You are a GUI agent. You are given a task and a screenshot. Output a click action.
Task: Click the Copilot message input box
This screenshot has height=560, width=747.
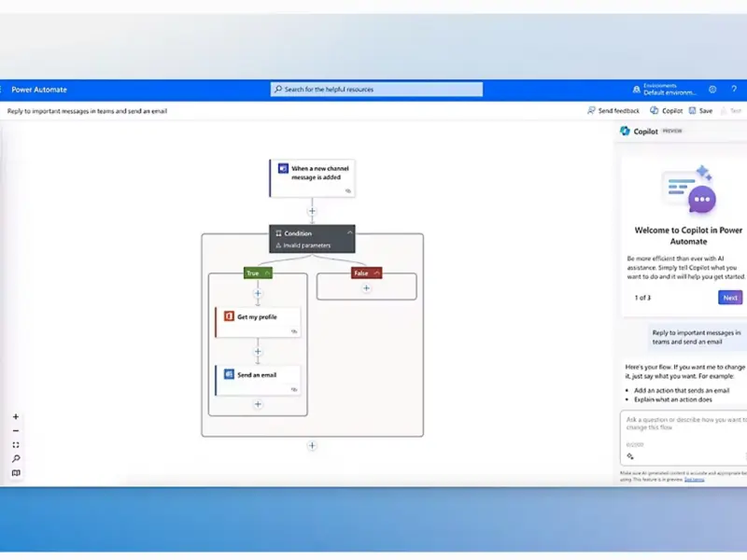click(x=684, y=426)
